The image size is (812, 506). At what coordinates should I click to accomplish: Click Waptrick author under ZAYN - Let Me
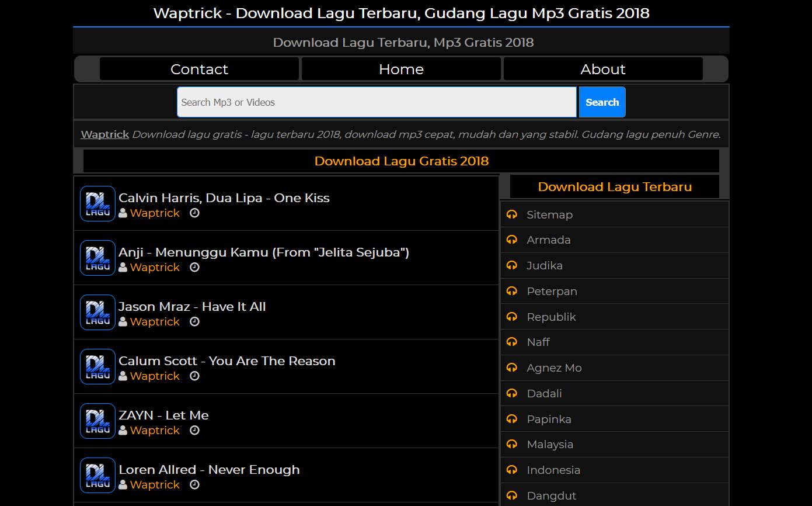(155, 431)
